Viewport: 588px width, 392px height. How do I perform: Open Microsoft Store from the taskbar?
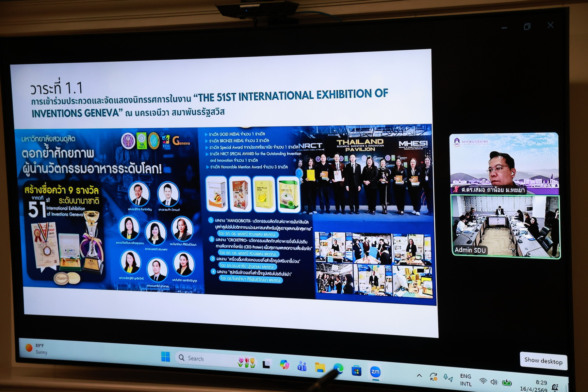pos(356,370)
